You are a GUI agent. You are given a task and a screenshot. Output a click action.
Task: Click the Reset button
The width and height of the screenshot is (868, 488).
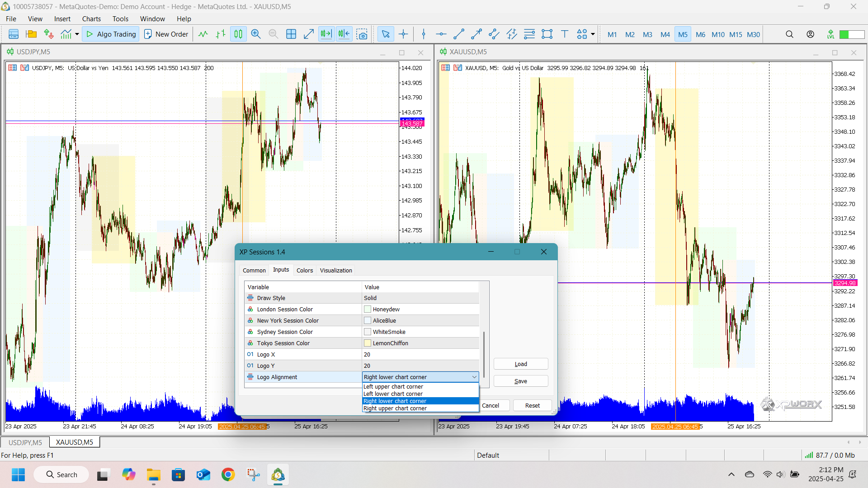[532, 406]
